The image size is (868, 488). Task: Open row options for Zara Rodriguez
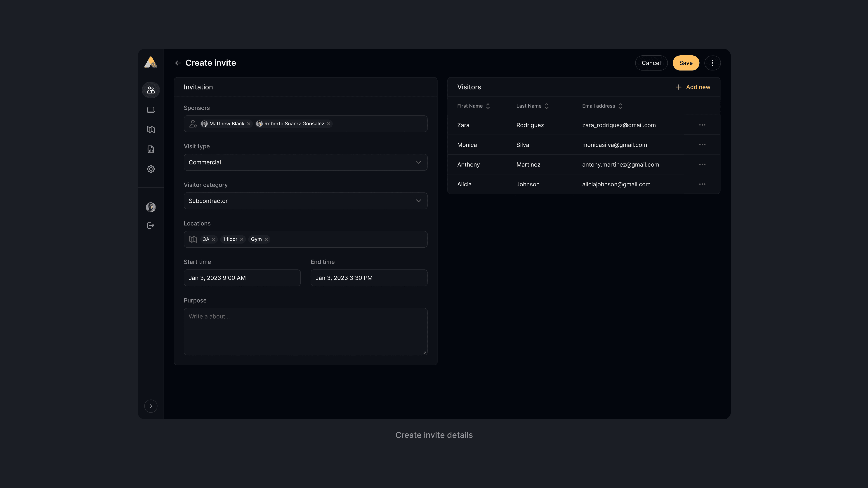pos(702,125)
